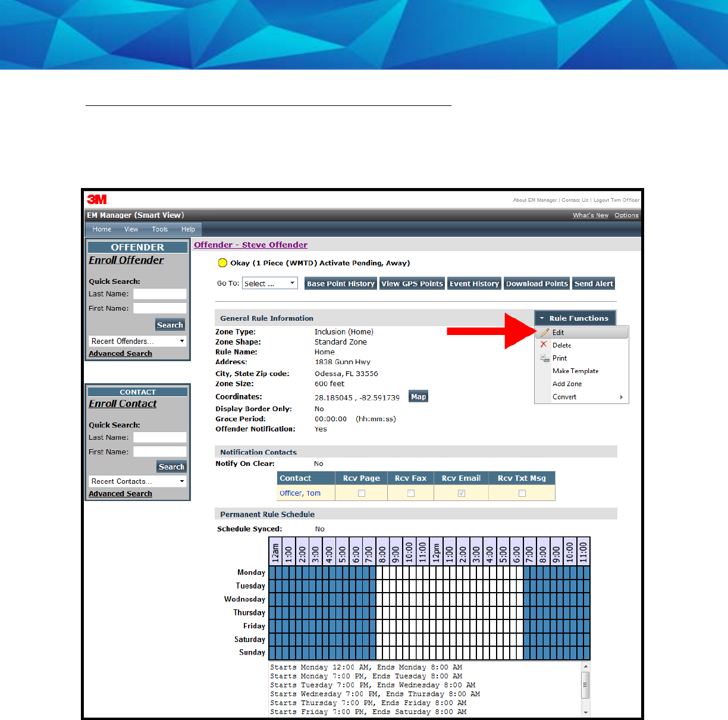Toggle Rcv Page checkbox for Officer, Tom
728x720 pixels.
tap(362, 493)
